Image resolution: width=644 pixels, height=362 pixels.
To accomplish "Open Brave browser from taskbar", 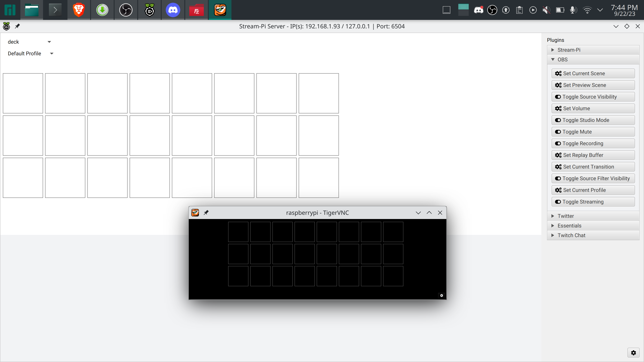I will coord(79,10).
